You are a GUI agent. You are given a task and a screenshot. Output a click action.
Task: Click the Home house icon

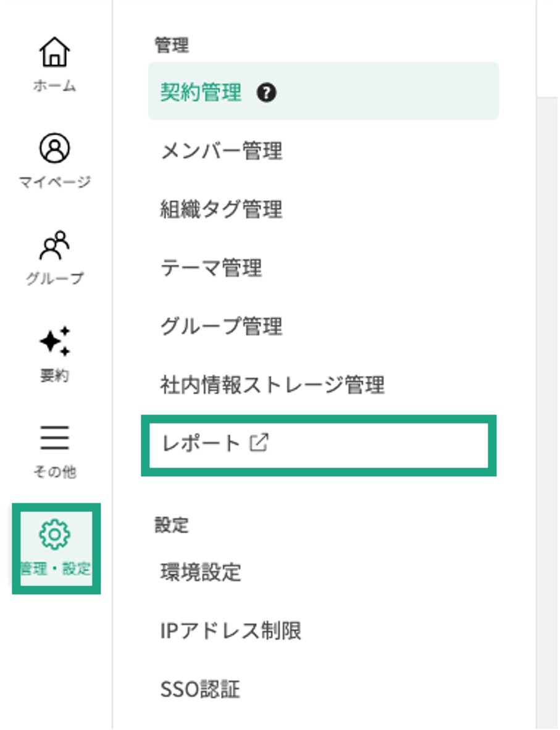click(x=54, y=53)
